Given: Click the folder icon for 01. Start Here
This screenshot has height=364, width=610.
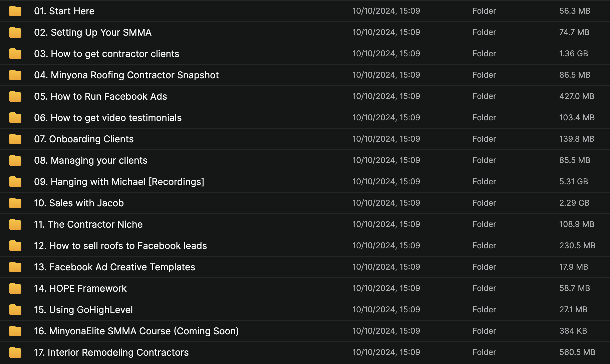Looking at the screenshot, I should (x=15, y=11).
